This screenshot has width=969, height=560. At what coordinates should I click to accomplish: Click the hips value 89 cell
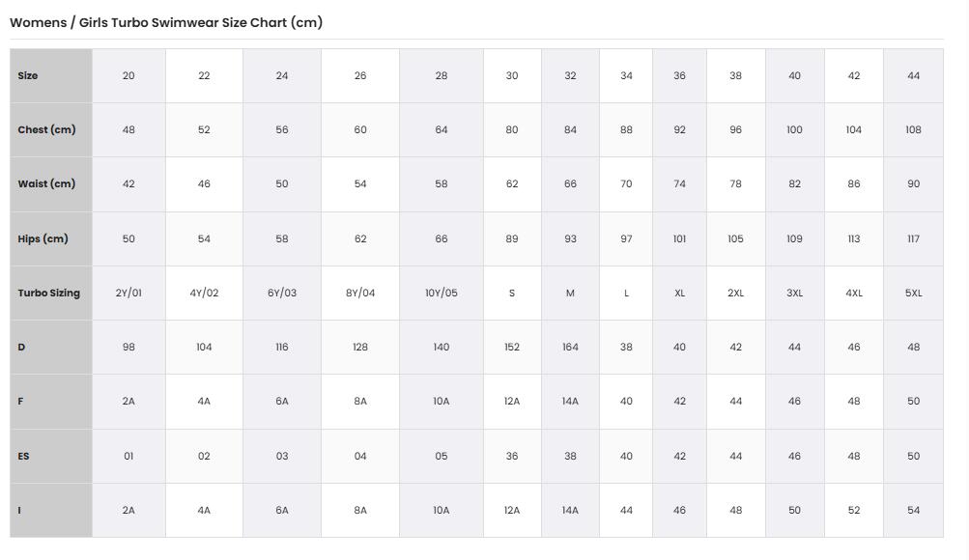[x=512, y=238]
